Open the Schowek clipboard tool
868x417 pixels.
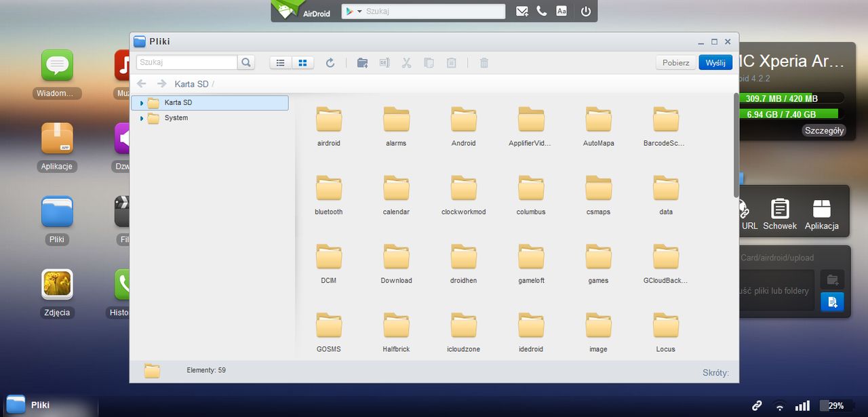780,214
